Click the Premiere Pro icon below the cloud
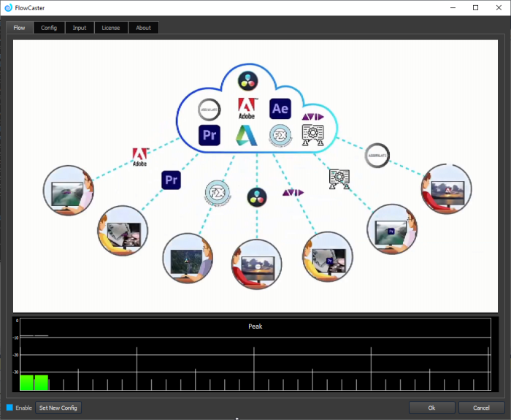Image resolution: width=511 pixels, height=420 pixels. pyautogui.click(x=171, y=180)
